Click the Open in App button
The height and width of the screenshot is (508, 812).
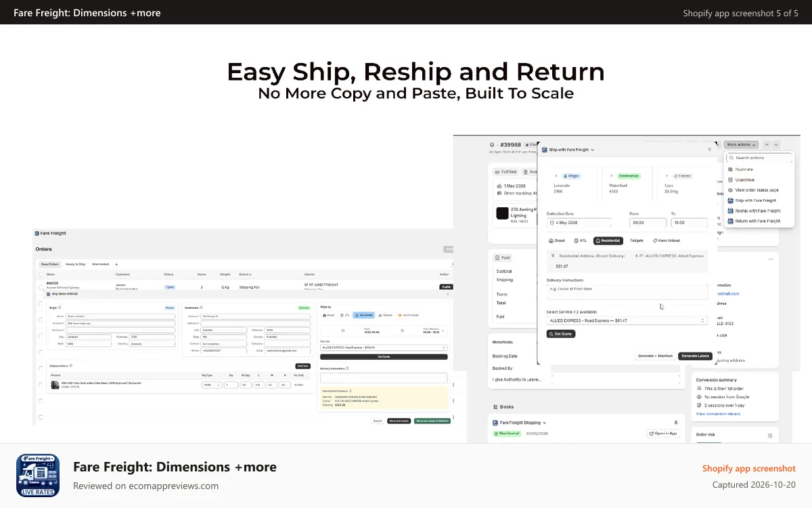663,433
